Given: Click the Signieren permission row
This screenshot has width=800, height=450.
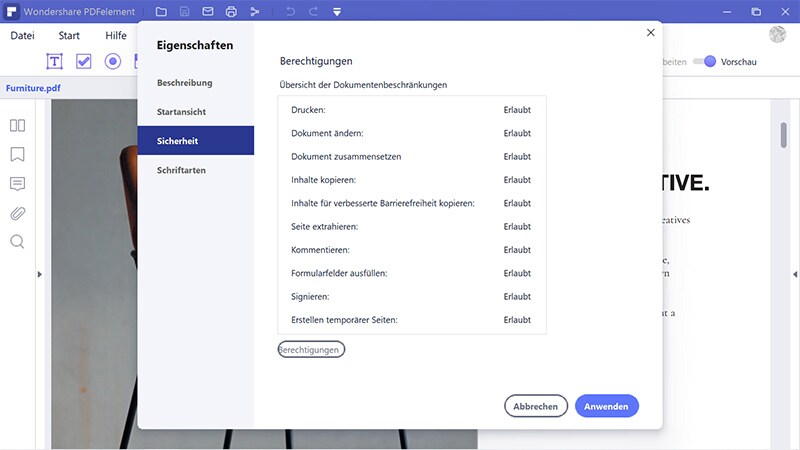Looking at the screenshot, I should point(411,296).
